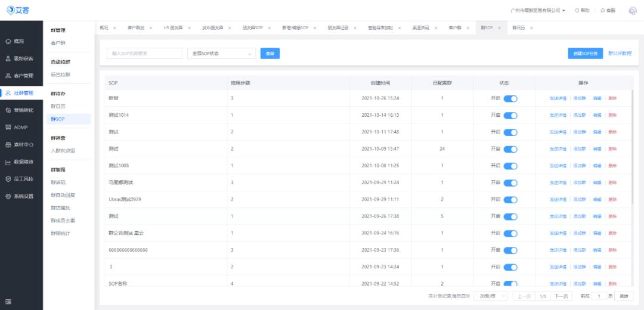Expand the company name dropdown at top
Screen dimensions: 644x310
pos(538,10)
